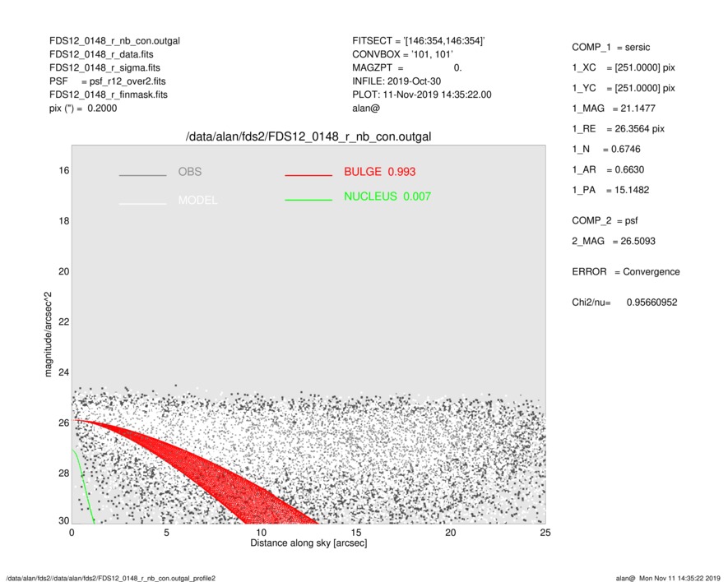This screenshot has height=582, width=728.
Task: Click the 'Chi2/nu= 0.95660952' value
Action: click(x=624, y=303)
